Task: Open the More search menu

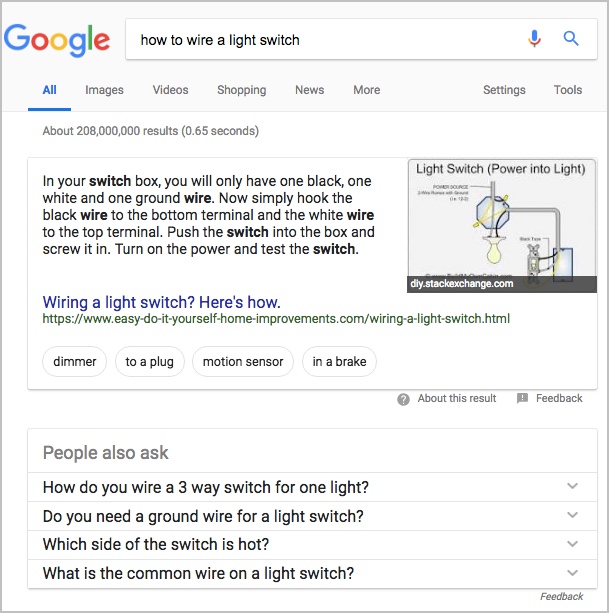Action: coord(366,90)
